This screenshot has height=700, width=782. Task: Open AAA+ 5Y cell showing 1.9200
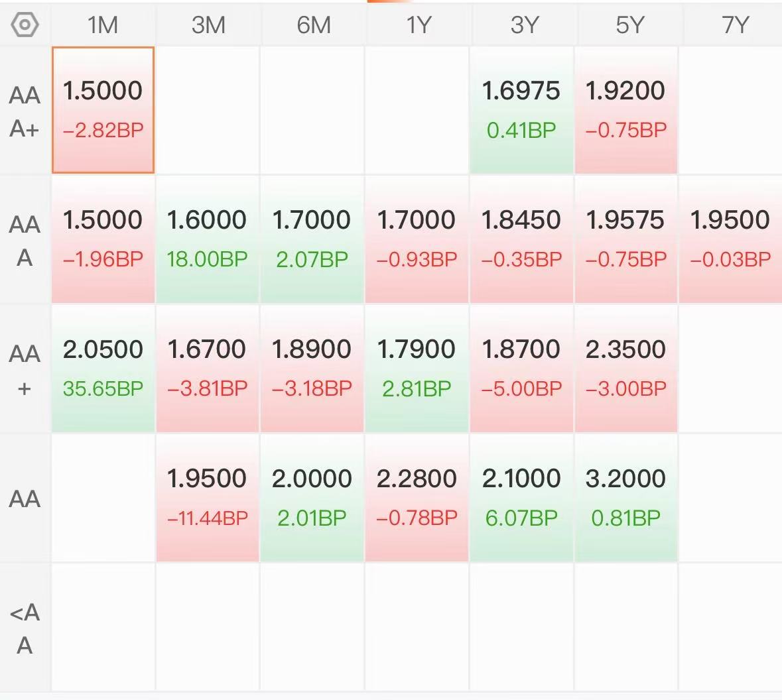(626, 110)
